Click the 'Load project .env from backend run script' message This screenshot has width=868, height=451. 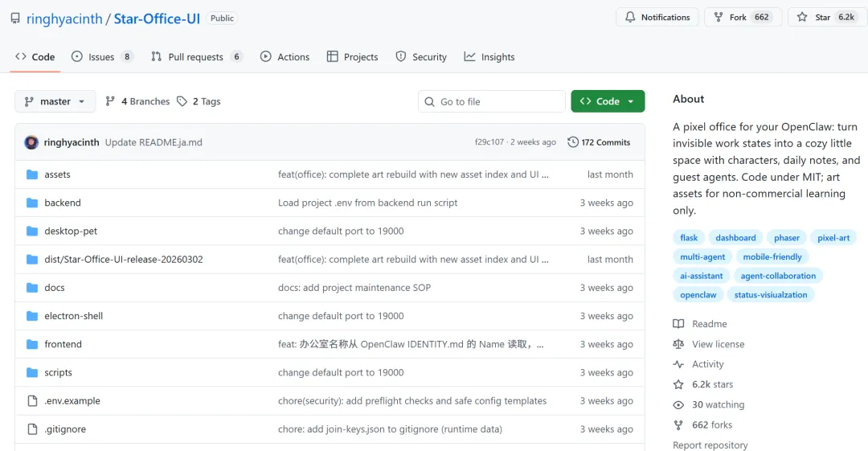[x=367, y=203]
